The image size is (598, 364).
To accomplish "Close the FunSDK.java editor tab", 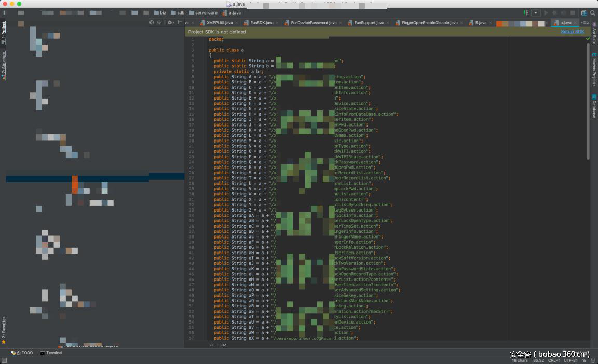I will pos(278,23).
